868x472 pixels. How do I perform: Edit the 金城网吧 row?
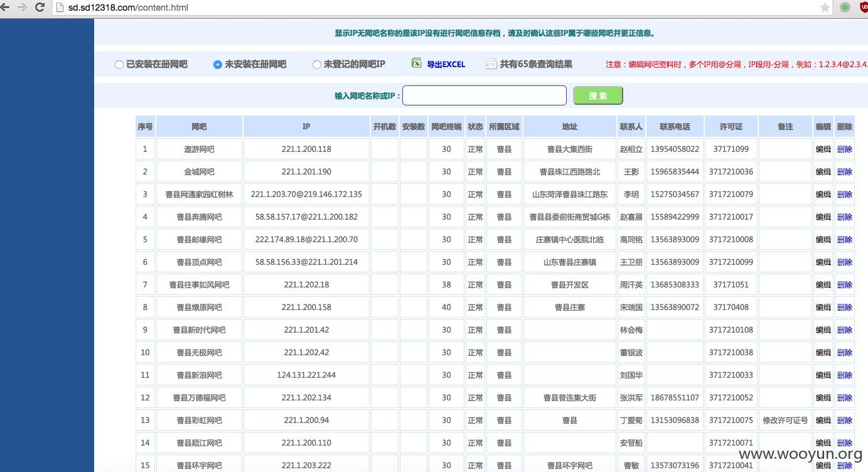coord(823,172)
